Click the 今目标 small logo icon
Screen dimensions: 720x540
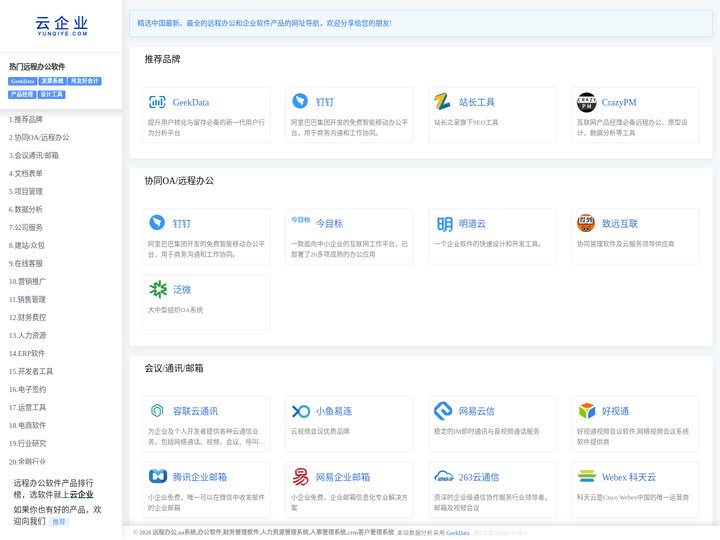[301, 220]
